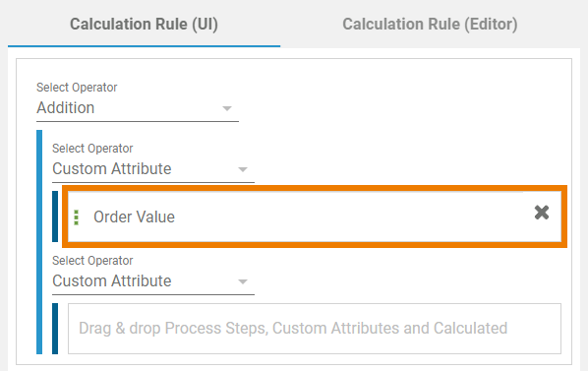Screen dimensions: 588x371
Task: Click empty space right of Order Value text
Action: coord(352,216)
